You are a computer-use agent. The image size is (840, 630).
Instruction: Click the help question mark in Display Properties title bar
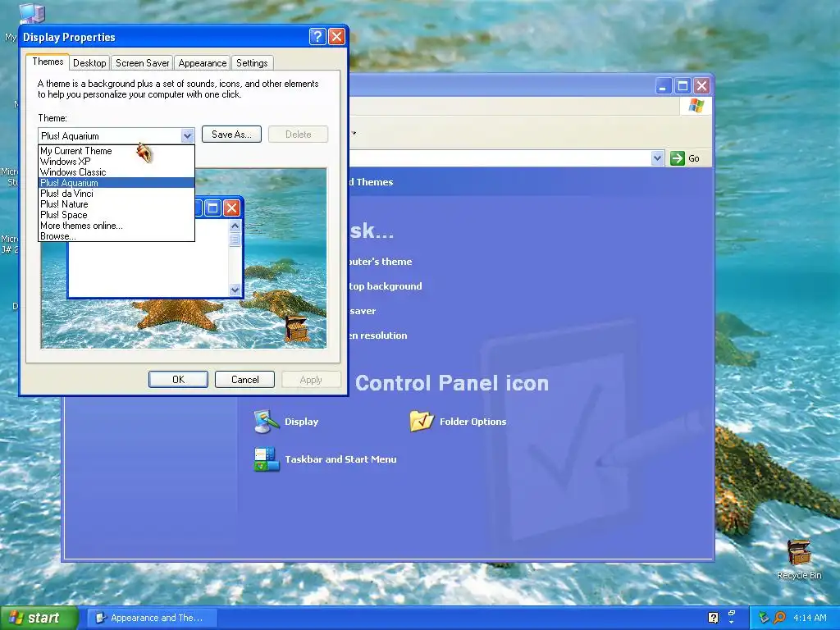[317, 36]
